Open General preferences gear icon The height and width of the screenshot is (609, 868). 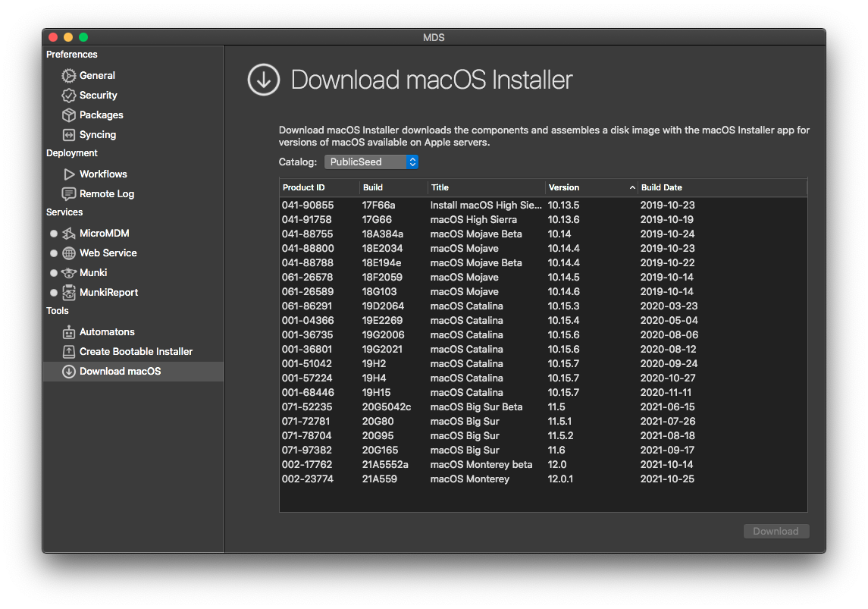(69, 75)
